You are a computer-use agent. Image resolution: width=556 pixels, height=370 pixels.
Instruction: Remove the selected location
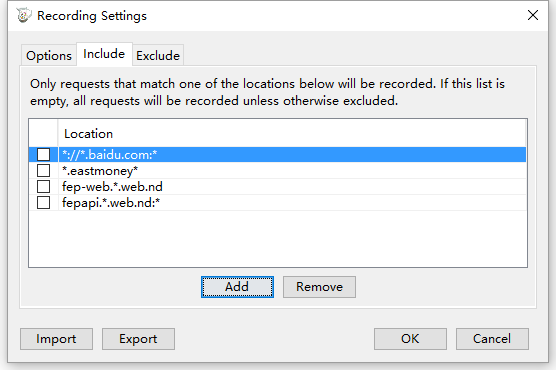[x=319, y=287]
